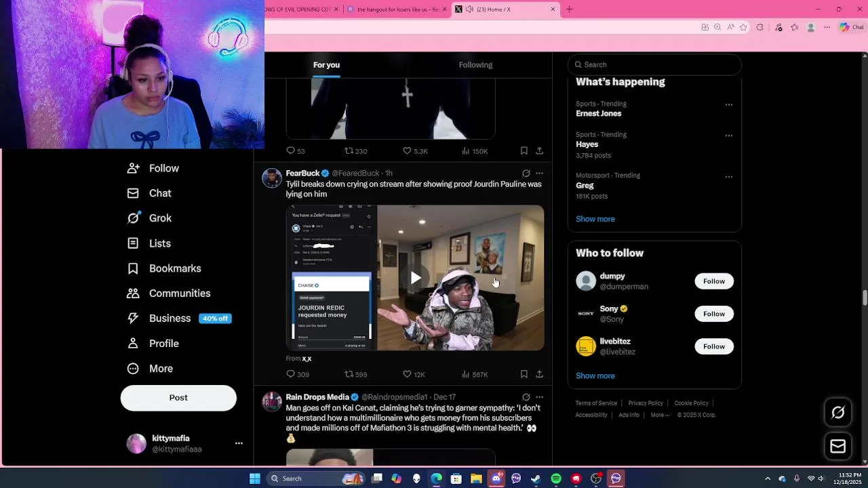The height and width of the screenshot is (488, 868).
Task: Repost the FearBuck post
Action: [x=356, y=374]
